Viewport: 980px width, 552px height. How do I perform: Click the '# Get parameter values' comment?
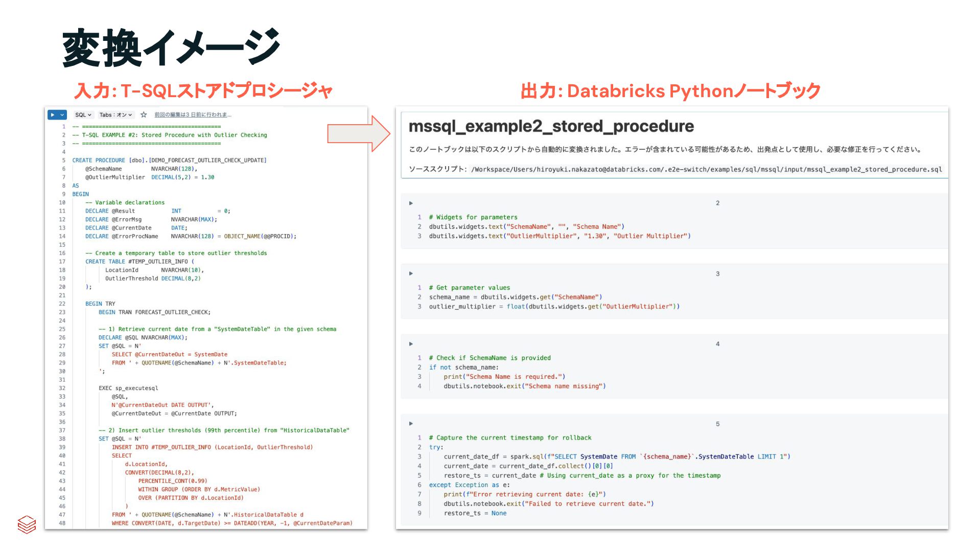click(470, 288)
